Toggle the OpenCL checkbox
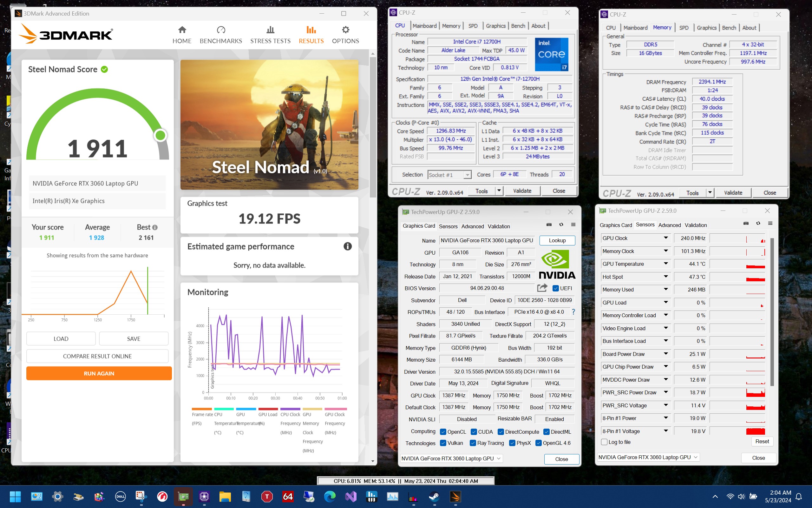Image resolution: width=812 pixels, height=508 pixels. [443, 432]
